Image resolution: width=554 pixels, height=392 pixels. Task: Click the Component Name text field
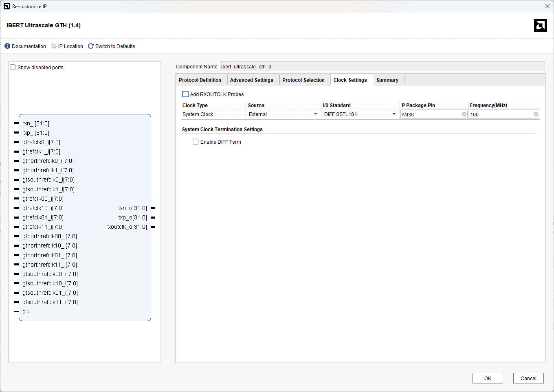pyautogui.click(x=382, y=67)
